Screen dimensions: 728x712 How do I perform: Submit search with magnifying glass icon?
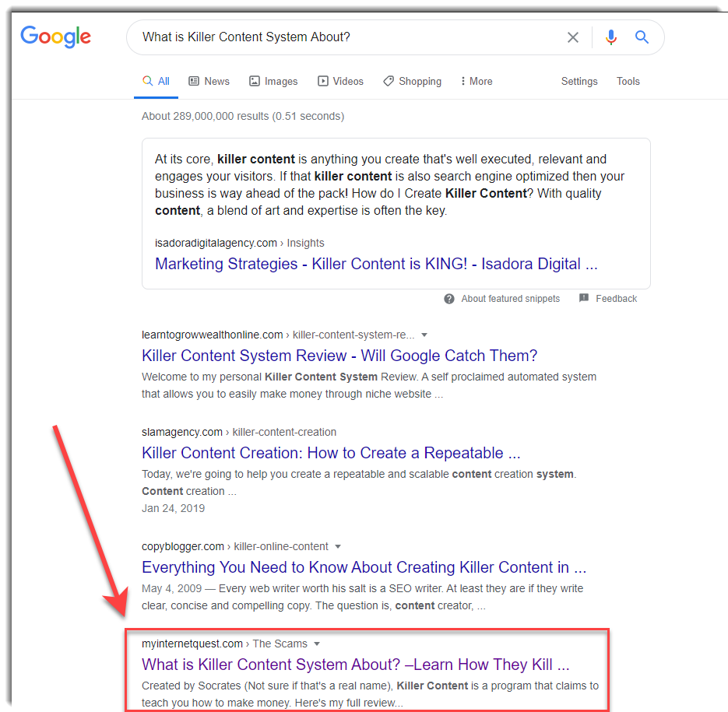642,37
